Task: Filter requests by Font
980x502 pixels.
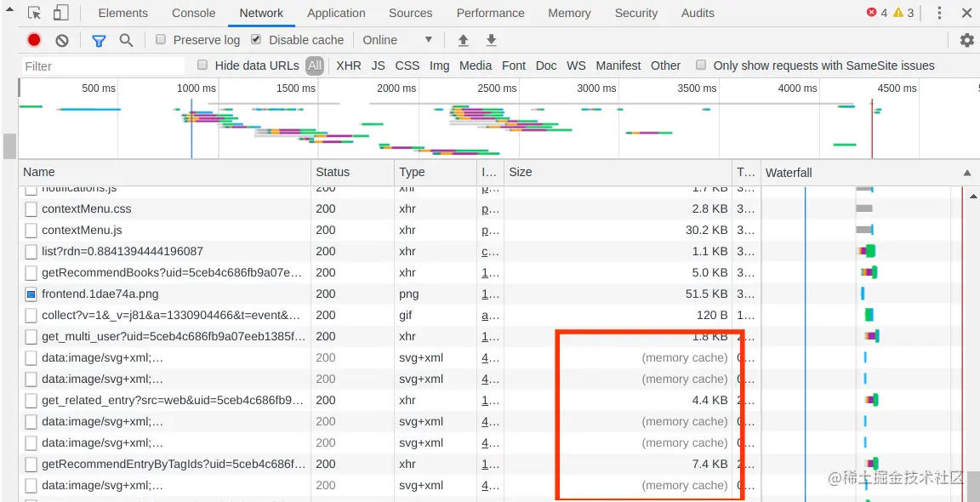Action: 514,65
